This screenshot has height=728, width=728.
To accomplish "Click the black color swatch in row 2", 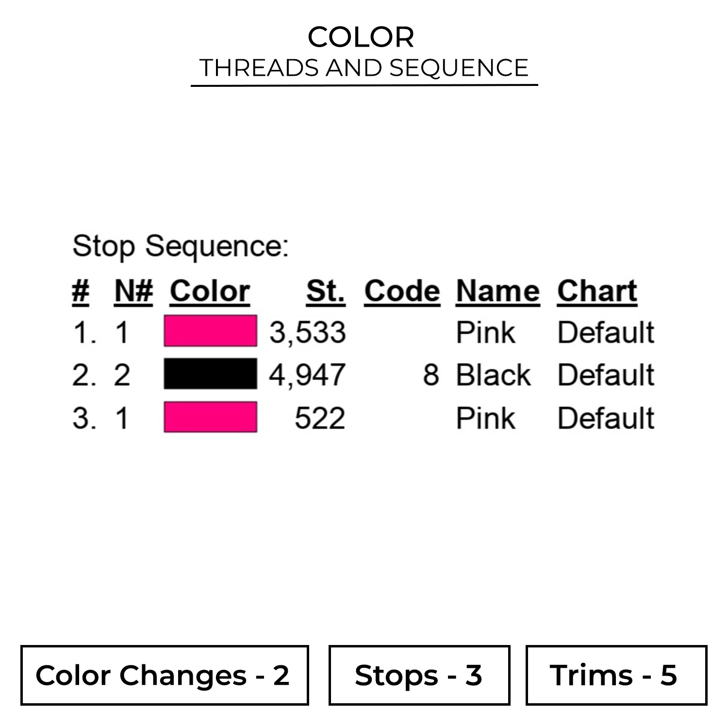I will (x=210, y=374).
